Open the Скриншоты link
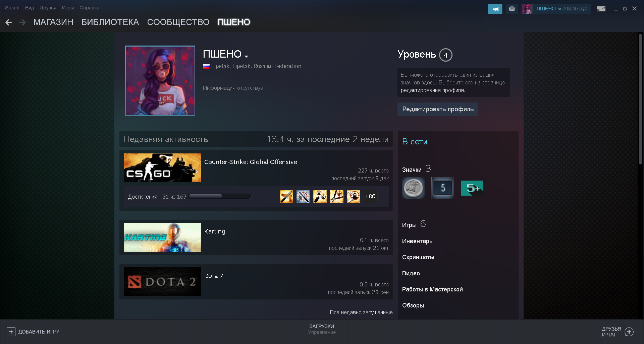Screen dimensions: 644x344 [x=418, y=257]
